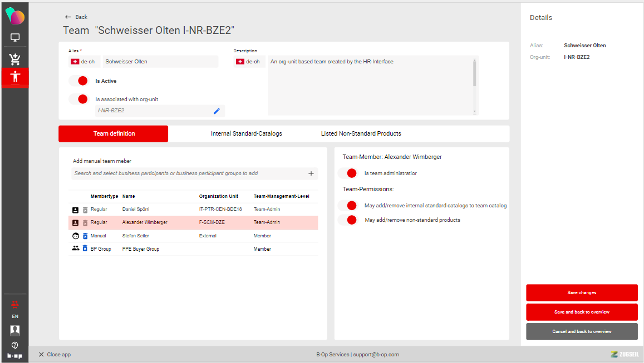Switch language via EN selector in sidebar
Viewport: 644px width, 363px height.
point(15,316)
